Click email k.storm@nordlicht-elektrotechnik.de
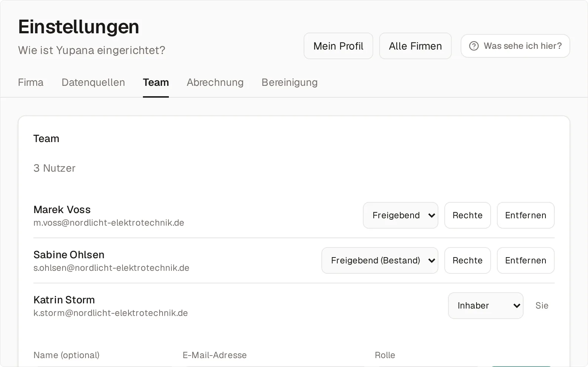 coord(111,313)
